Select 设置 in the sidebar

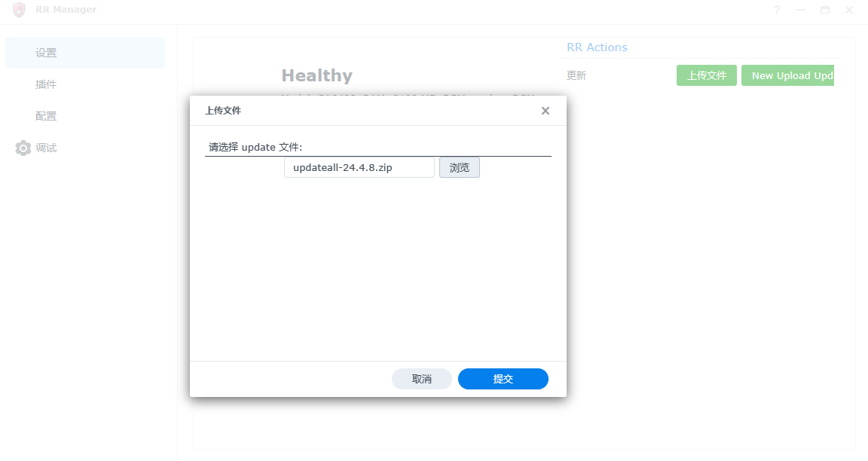46,53
